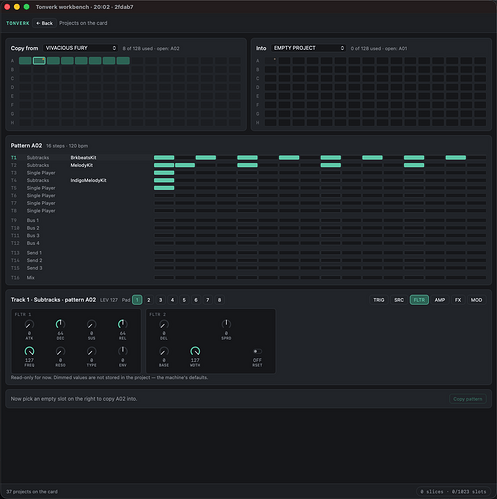This screenshot has height=499, width=497.
Task: Select pattern slot A05 in Copy from grid
Action: tap(81, 61)
